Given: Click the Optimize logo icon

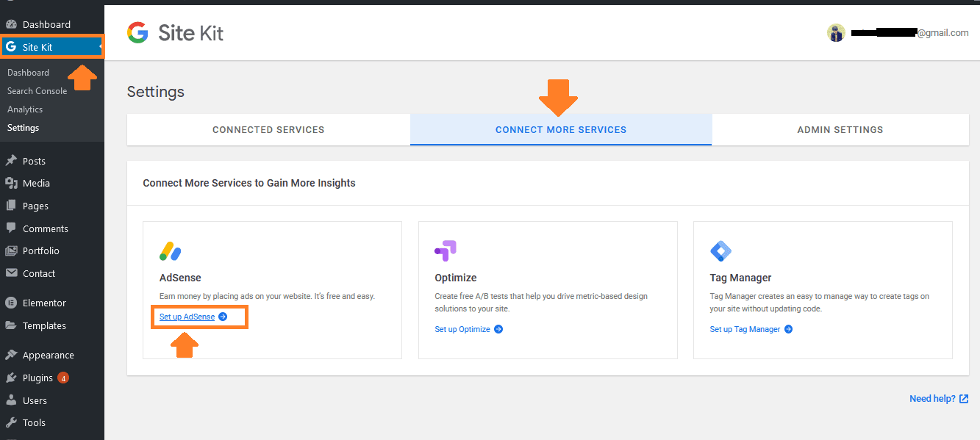Looking at the screenshot, I should (446, 251).
